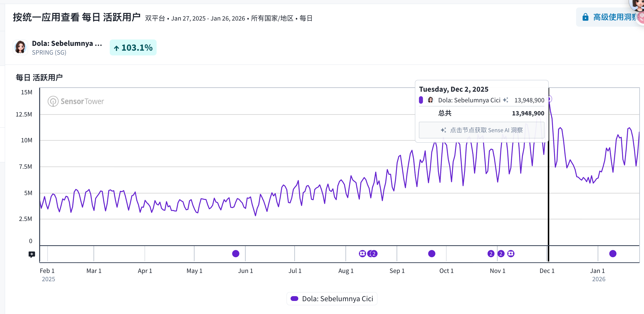Click the event marker in late September
The height and width of the screenshot is (314, 644).
tap(431, 253)
